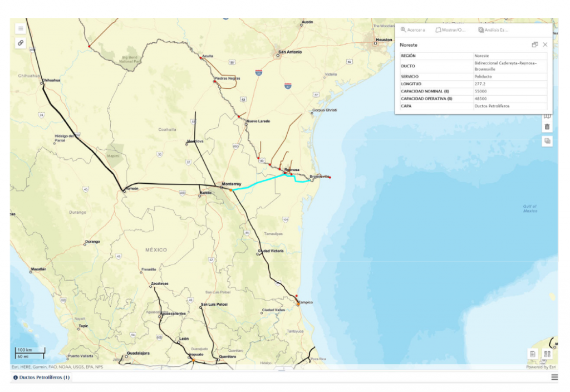This screenshot has width=570, height=392.
Task: Click the QR grid icon bottom-right
Action: pyautogui.click(x=547, y=354)
